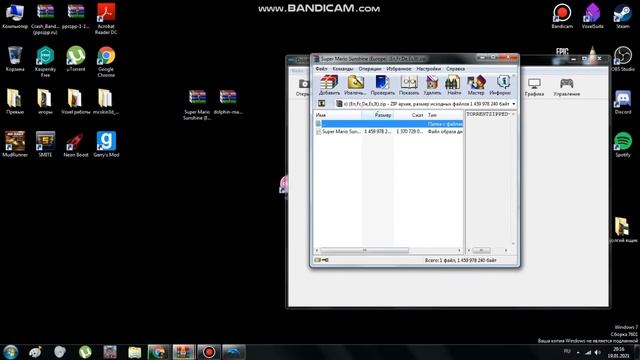Select the Spotify desktop shortcut
640x360 pixels.
click(623, 144)
